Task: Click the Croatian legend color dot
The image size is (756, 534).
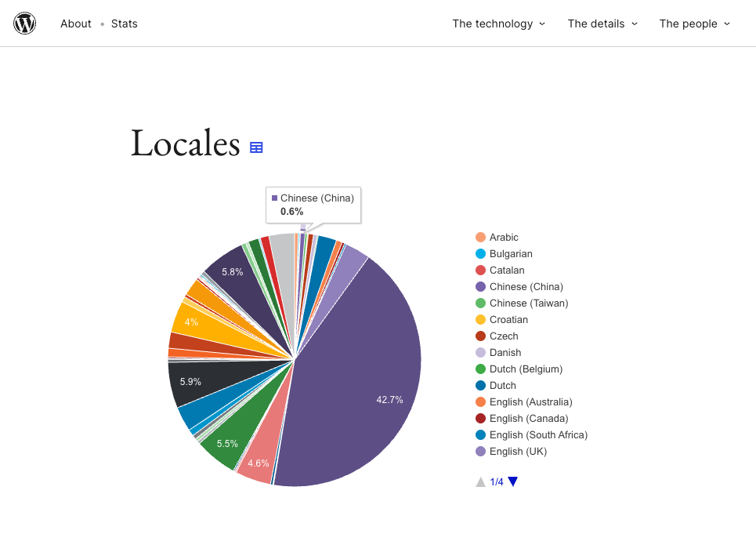Action: (481, 320)
